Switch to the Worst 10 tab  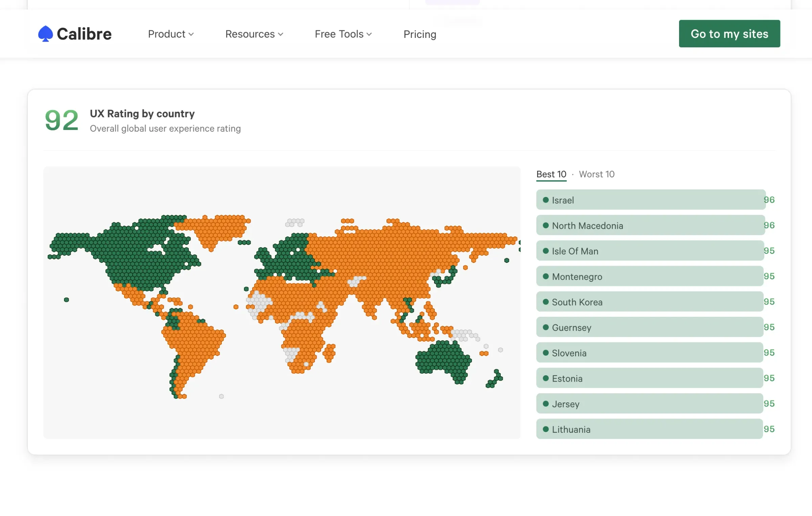point(596,174)
